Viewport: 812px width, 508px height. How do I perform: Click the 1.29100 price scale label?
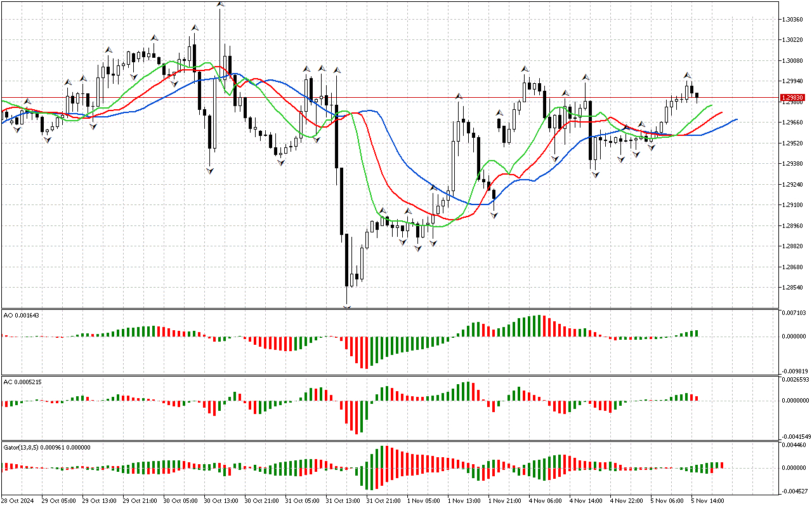[x=793, y=205]
